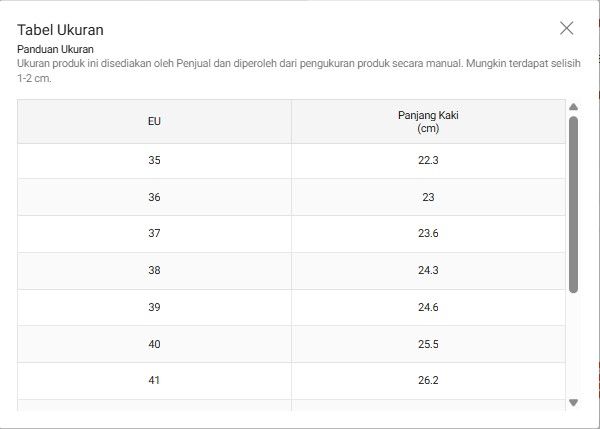Screen dimensions: 600x429
Task: Click the 25.5 foot length cell
Action: point(428,344)
